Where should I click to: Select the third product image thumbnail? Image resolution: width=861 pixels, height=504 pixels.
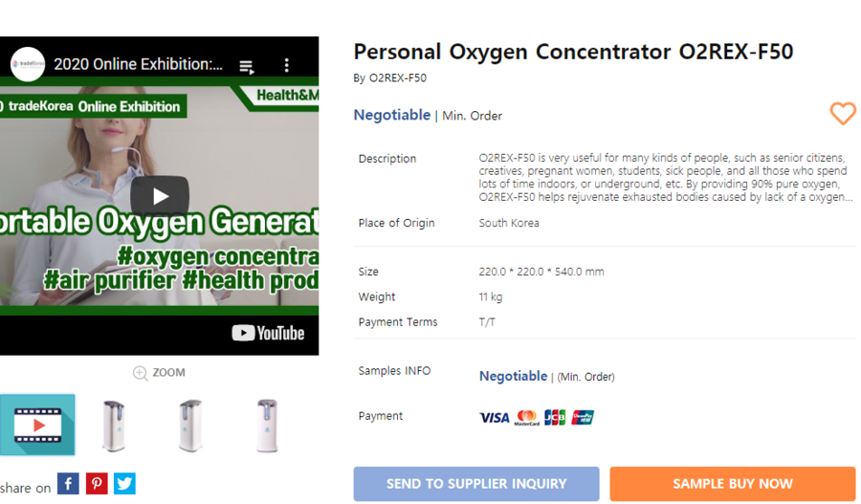pos(267,425)
